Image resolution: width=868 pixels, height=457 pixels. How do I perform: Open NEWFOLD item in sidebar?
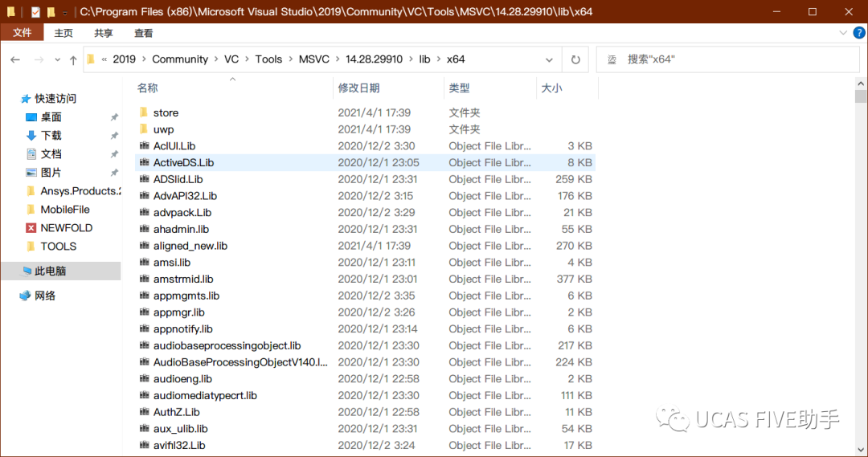(67, 228)
